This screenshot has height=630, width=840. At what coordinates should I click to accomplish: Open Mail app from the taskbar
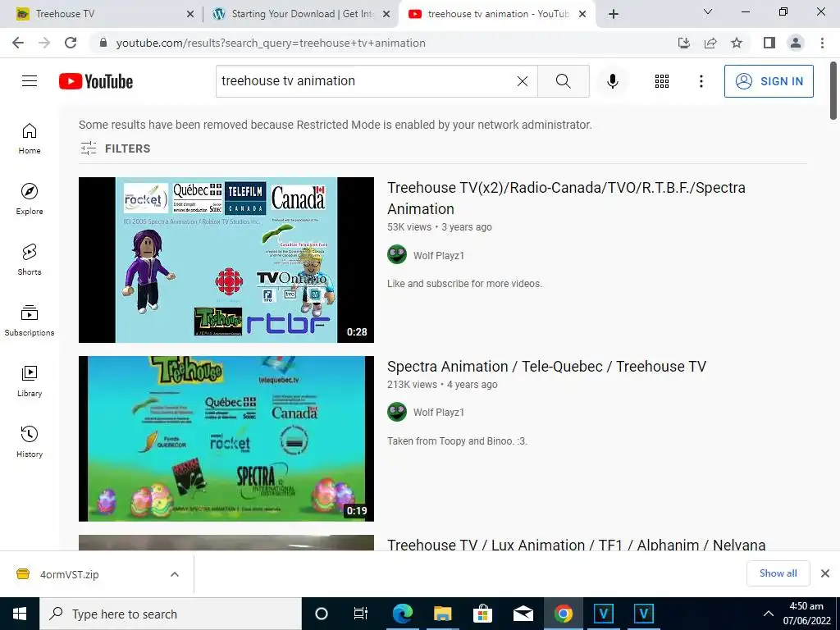(x=523, y=614)
